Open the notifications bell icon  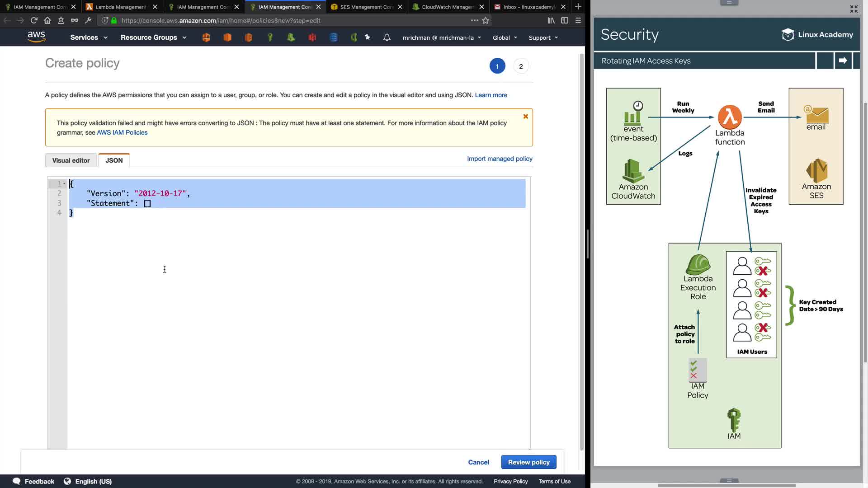(x=387, y=38)
